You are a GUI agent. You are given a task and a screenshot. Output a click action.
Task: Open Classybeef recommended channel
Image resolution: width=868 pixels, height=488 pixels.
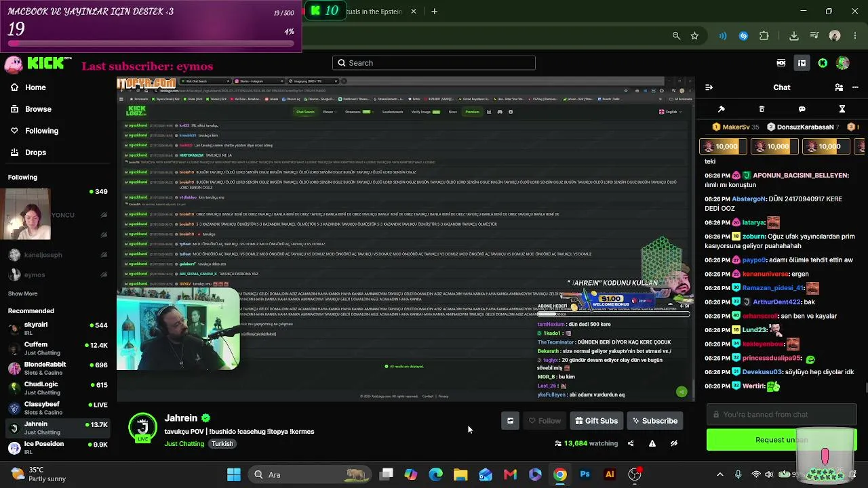tap(58, 408)
